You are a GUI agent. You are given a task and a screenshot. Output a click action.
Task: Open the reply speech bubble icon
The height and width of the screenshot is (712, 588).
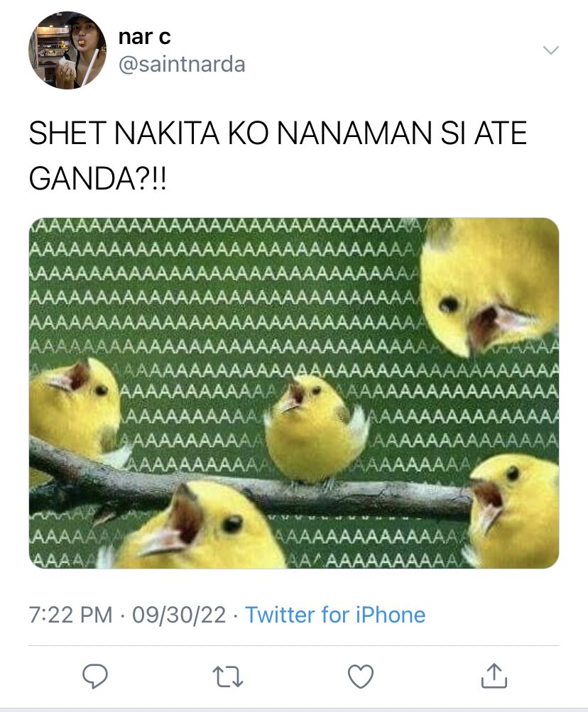pos(95,676)
